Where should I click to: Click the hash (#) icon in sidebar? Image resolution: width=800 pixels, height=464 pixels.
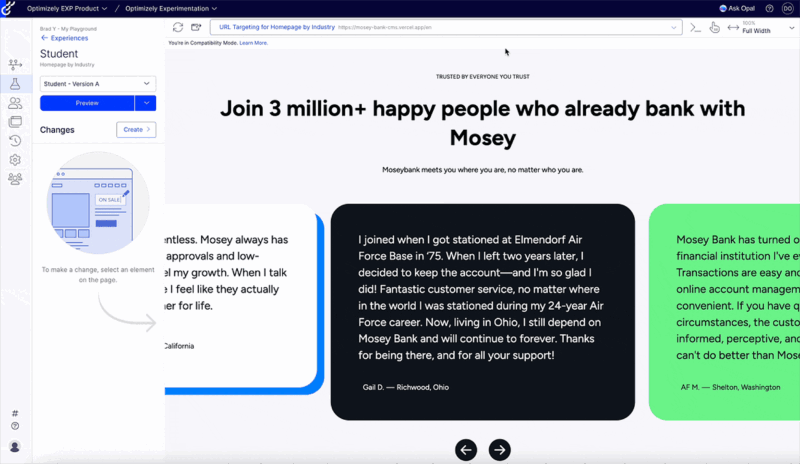15,413
